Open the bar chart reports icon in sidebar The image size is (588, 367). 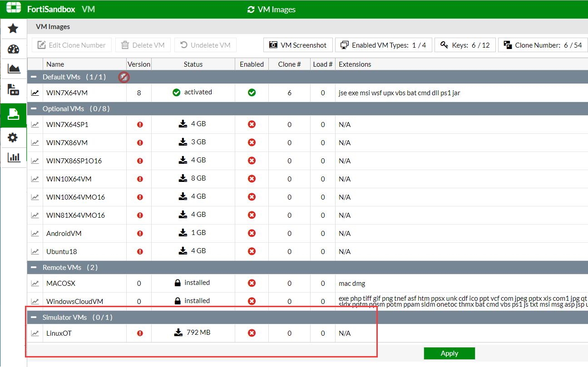pyautogui.click(x=14, y=157)
